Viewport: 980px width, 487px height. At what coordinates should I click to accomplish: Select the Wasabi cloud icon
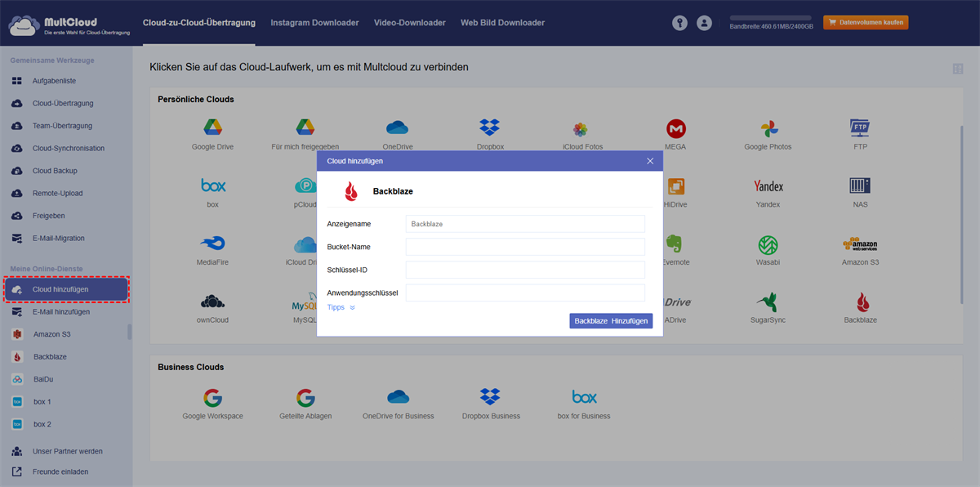pyautogui.click(x=768, y=245)
